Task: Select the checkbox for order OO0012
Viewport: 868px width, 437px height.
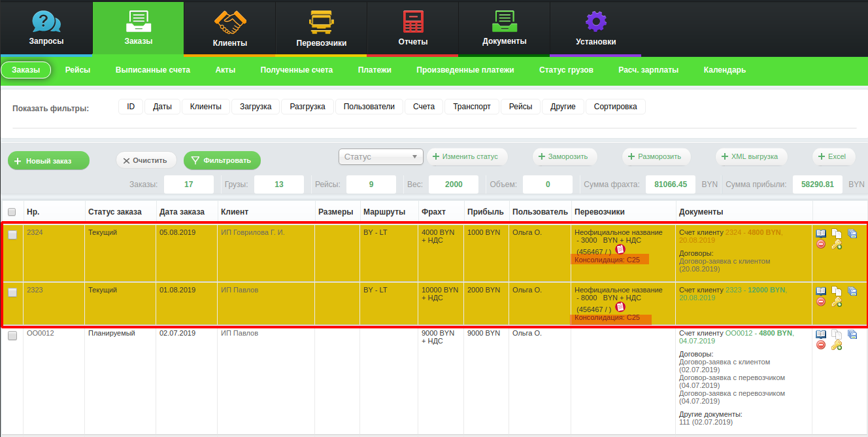Action: 12,336
